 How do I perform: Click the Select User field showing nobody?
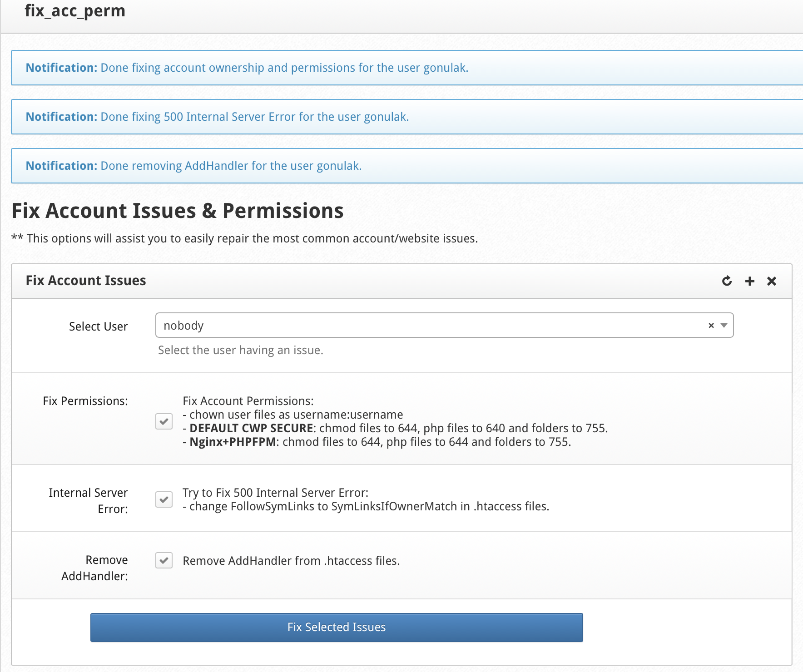pyautogui.click(x=444, y=325)
